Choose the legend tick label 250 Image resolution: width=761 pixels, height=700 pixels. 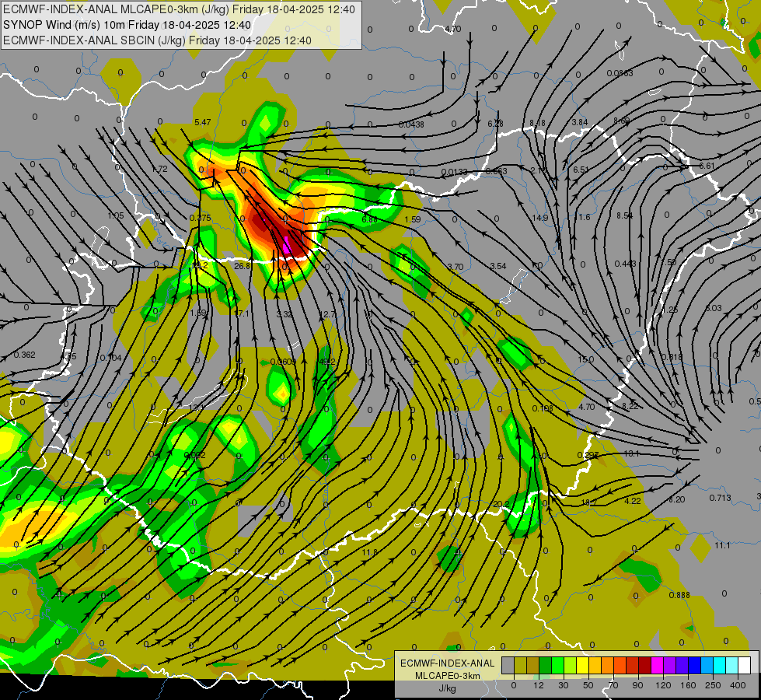(x=713, y=685)
